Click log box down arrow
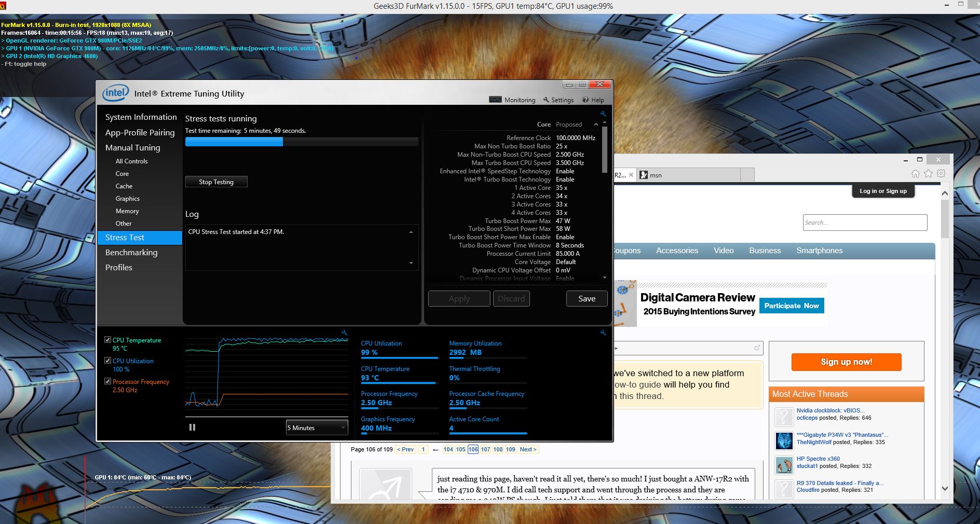Image resolution: width=980 pixels, height=524 pixels. pyautogui.click(x=411, y=264)
